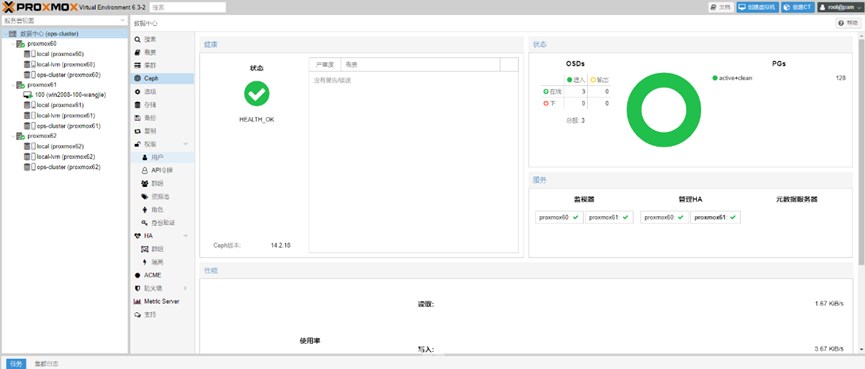
Task: Click the Create VM (创建虚拟机) button
Action: point(757,7)
